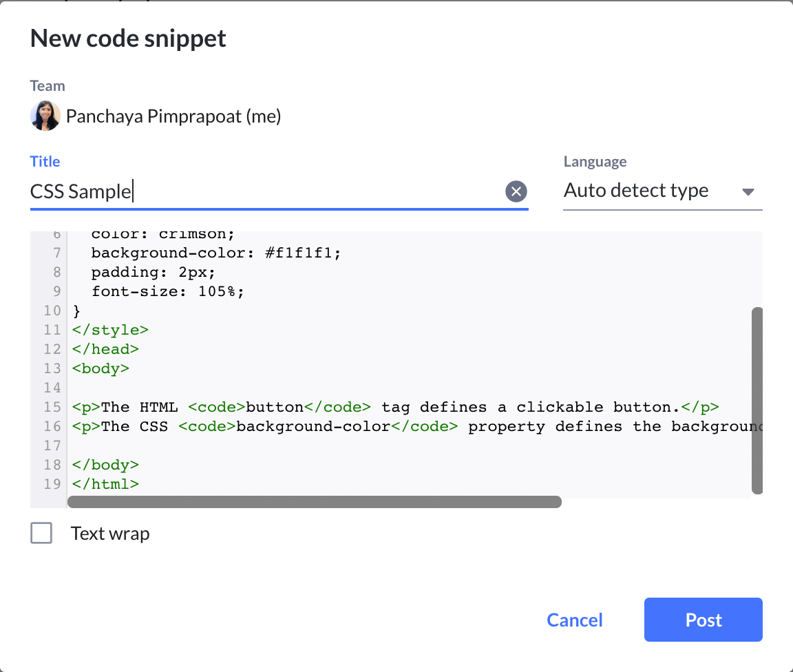Click the background-color: #f1f1f1 code line
Viewport: 793px width, 672px height.
[215, 253]
